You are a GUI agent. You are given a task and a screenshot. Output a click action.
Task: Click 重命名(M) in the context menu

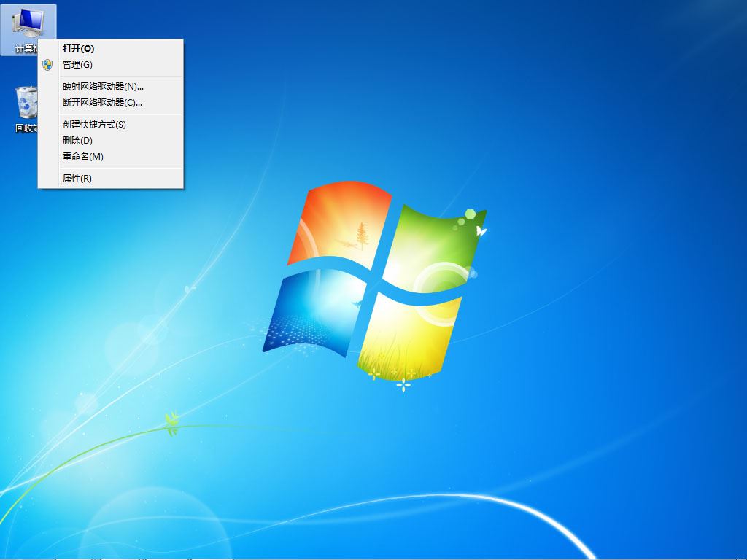pyautogui.click(x=111, y=156)
